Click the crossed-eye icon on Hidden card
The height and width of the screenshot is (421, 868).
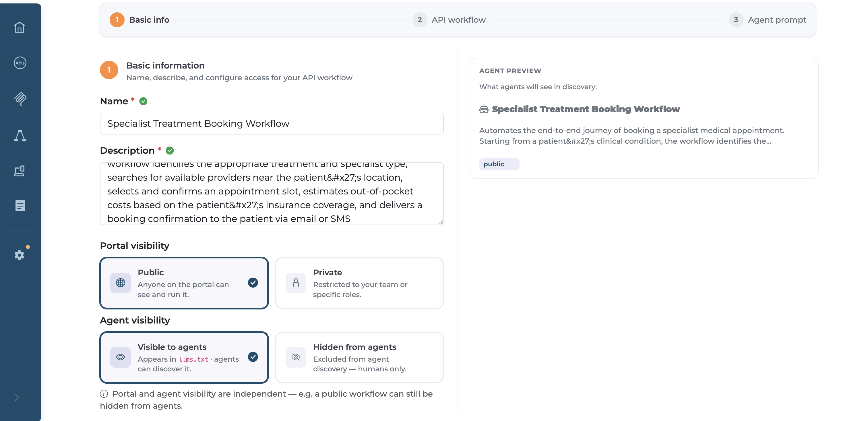[296, 357]
